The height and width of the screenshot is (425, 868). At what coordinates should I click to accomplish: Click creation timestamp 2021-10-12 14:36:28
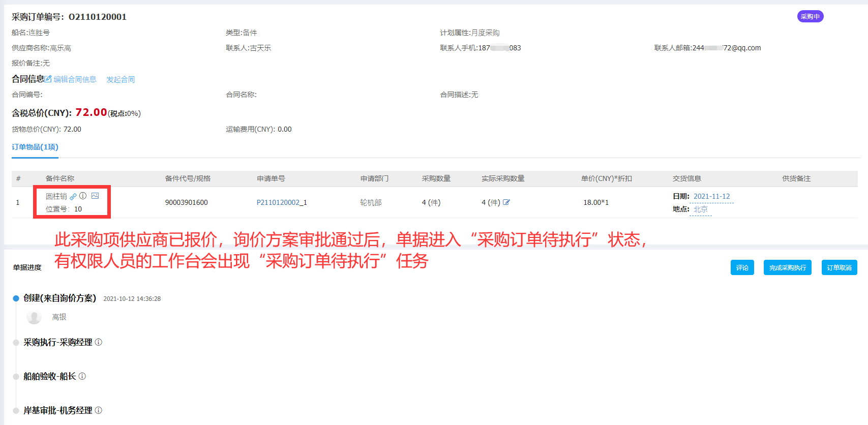(132, 299)
